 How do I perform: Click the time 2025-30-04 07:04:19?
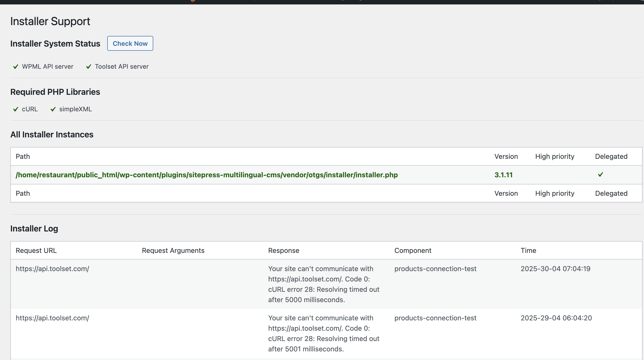tap(555, 269)
